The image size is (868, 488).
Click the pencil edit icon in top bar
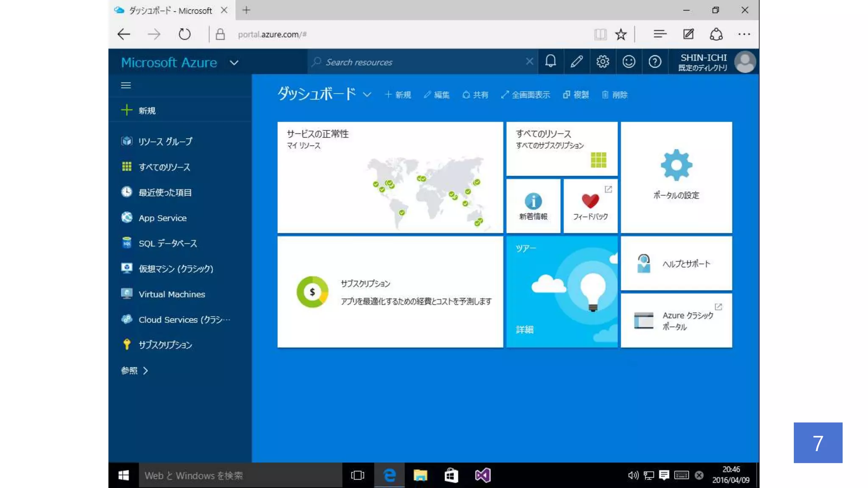(x=576, y=62)
